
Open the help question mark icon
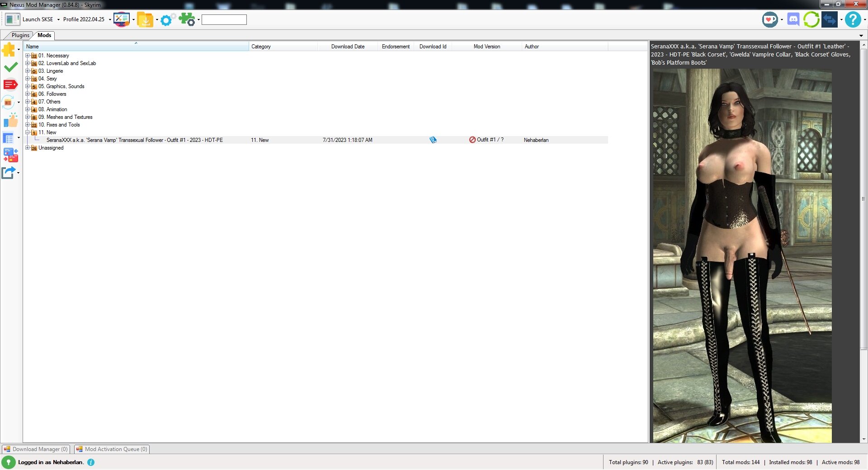tap(853, 19)
